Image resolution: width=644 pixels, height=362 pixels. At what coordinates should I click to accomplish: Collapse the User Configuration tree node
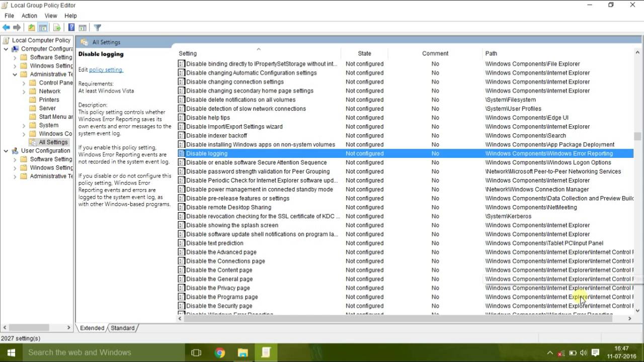click(x=6, y=150)
